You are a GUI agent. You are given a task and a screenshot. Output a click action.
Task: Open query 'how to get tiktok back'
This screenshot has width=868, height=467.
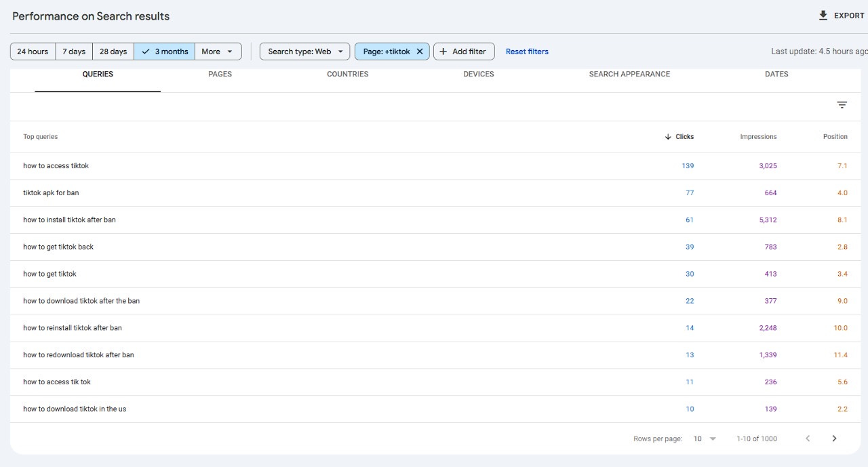[x=58, y=247]
